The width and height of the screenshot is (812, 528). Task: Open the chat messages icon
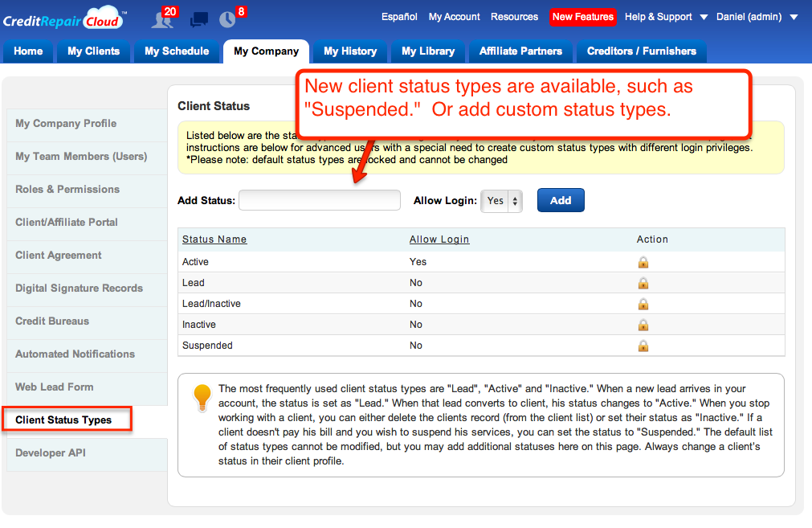coord(199,20)
